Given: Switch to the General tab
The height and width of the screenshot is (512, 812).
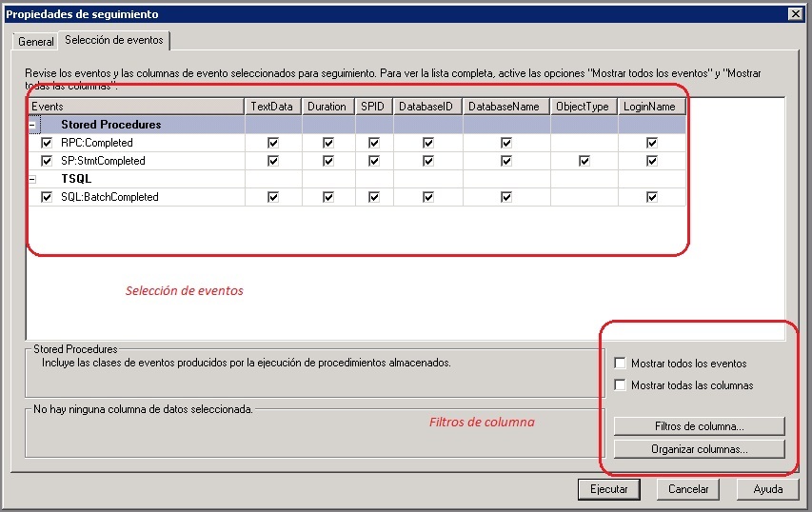Looking at the screenshot, I should [35, 42].
